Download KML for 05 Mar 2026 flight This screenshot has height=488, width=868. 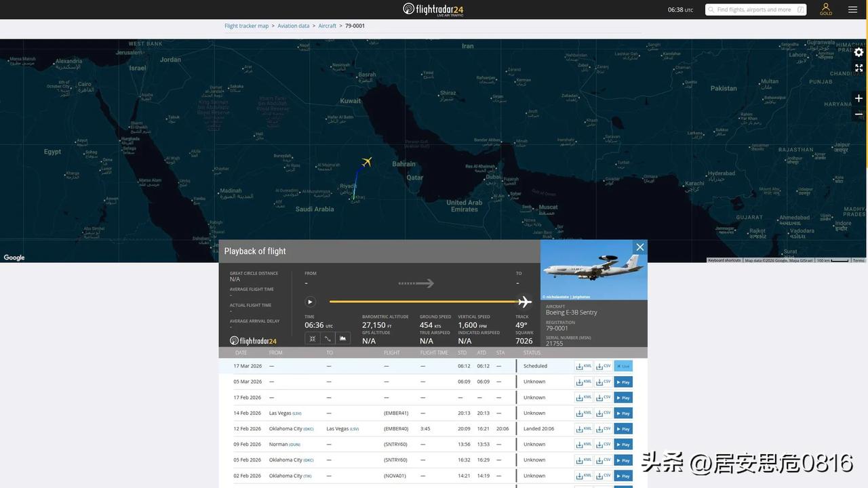coord(583,382)
